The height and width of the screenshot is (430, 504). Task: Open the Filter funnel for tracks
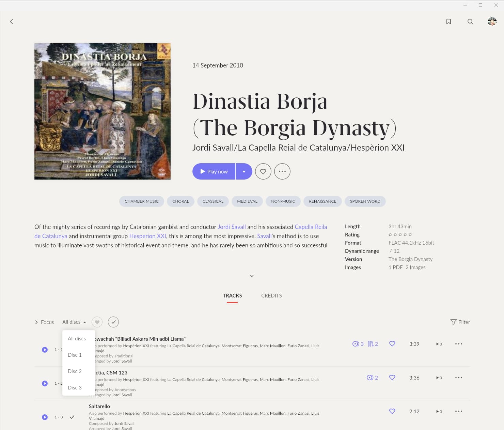460,322
